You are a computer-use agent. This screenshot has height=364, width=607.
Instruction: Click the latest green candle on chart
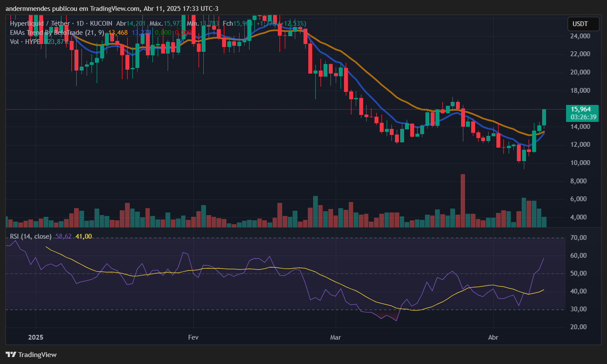[x=544, y=118]
